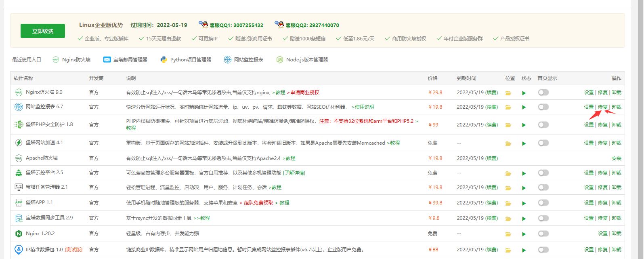The height and width of the screenshot is (259, 644).
Task: Open Python项目管理器 recent shortcut
Action: pos(186,60)
